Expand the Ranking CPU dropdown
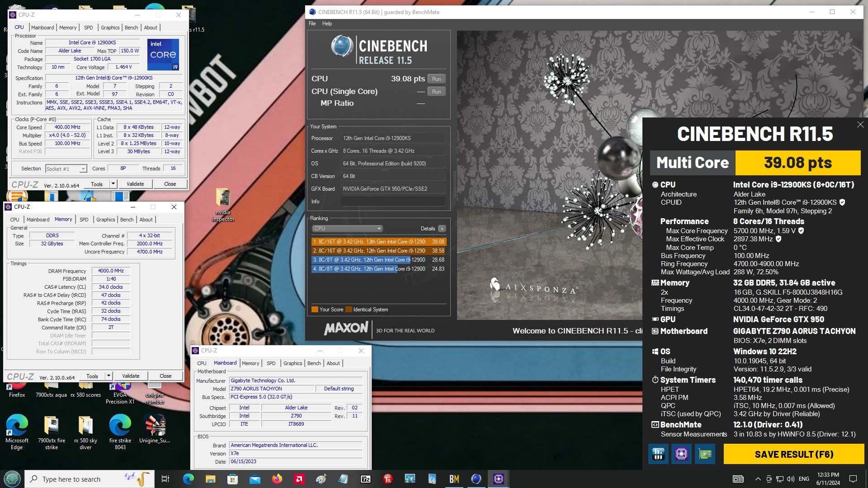Image resolution: width=868 pixels, height=488 pixels. (x=348, y=229)
